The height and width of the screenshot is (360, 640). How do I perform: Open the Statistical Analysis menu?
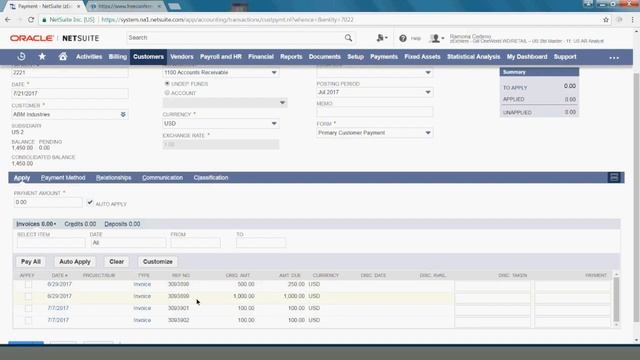click(473, 57)
